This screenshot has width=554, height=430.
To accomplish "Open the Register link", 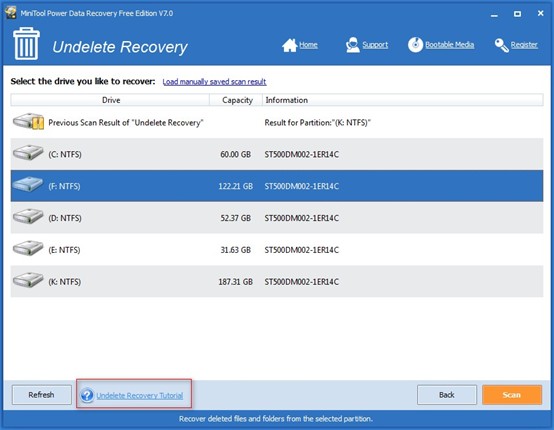I will (524, 45).
